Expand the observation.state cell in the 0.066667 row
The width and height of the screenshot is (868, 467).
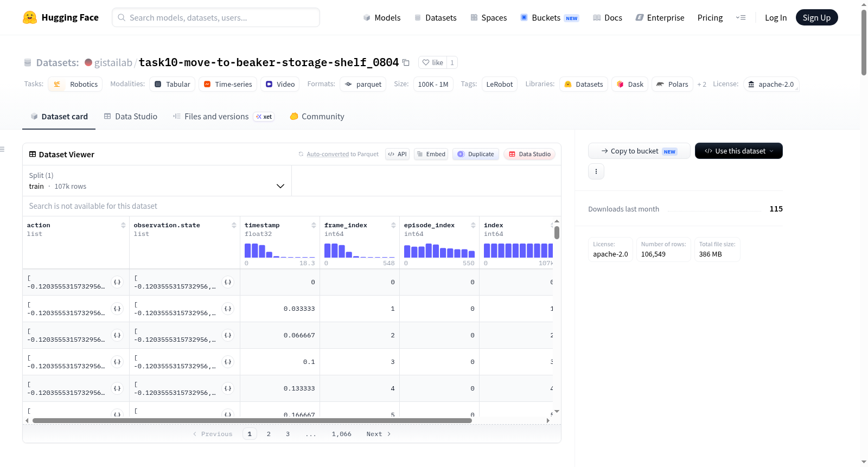click(x=228, y=335)
